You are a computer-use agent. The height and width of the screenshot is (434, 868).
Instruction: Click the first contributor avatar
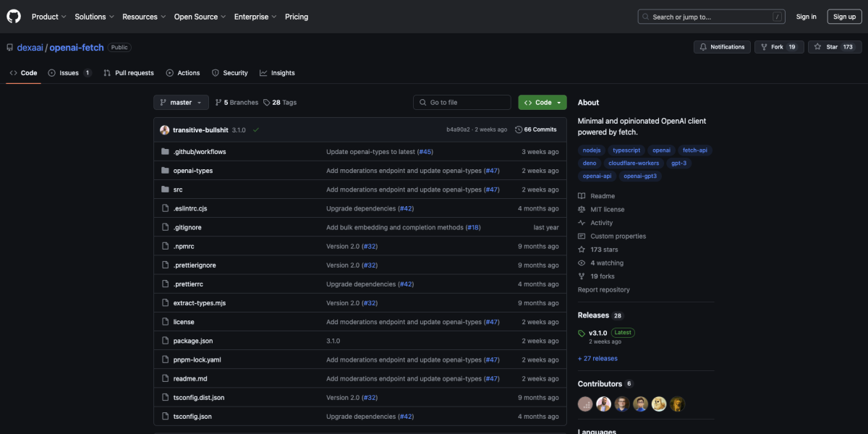coord(584,404)
